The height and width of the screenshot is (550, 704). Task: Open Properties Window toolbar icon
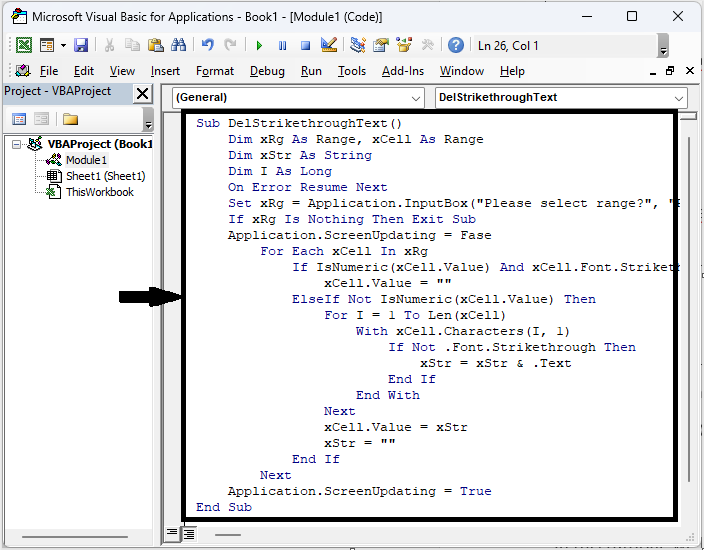[x=381, y=45]
